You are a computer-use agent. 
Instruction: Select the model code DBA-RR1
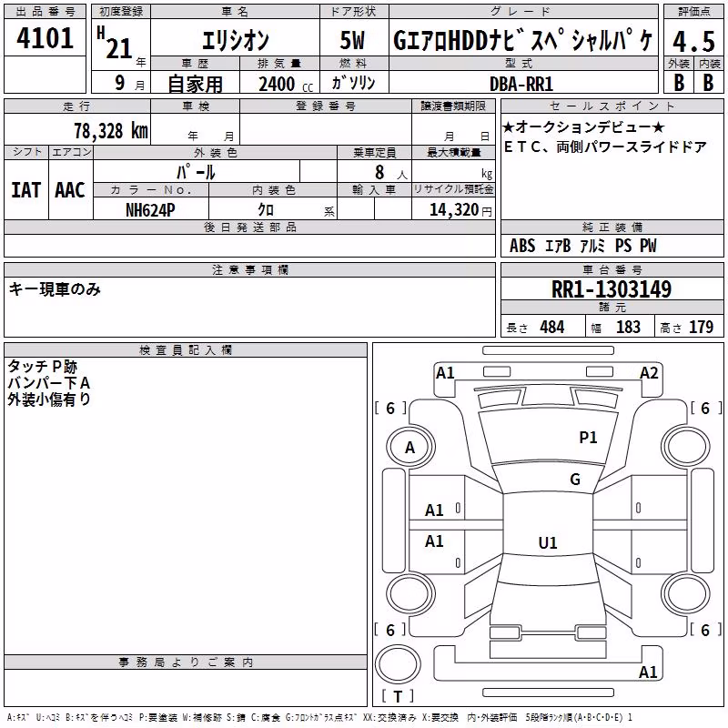[x=521, y=84]
